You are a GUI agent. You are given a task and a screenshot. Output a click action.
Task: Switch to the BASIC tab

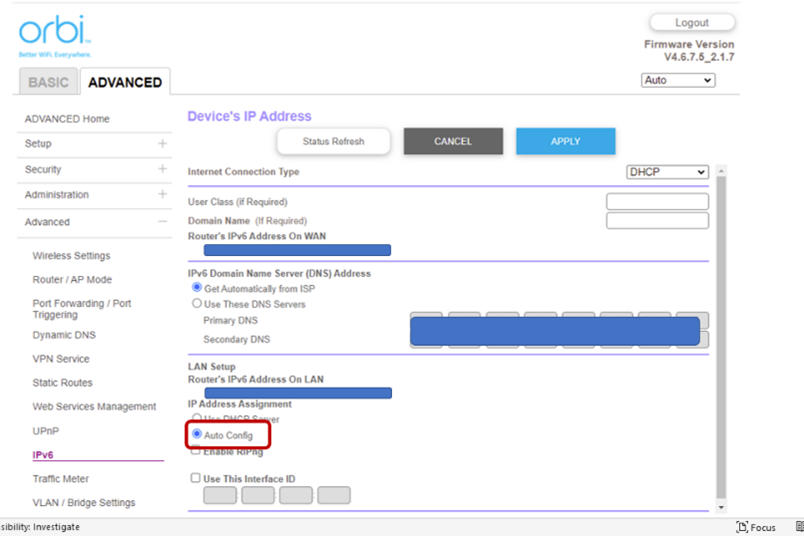(x=48, y=83)
